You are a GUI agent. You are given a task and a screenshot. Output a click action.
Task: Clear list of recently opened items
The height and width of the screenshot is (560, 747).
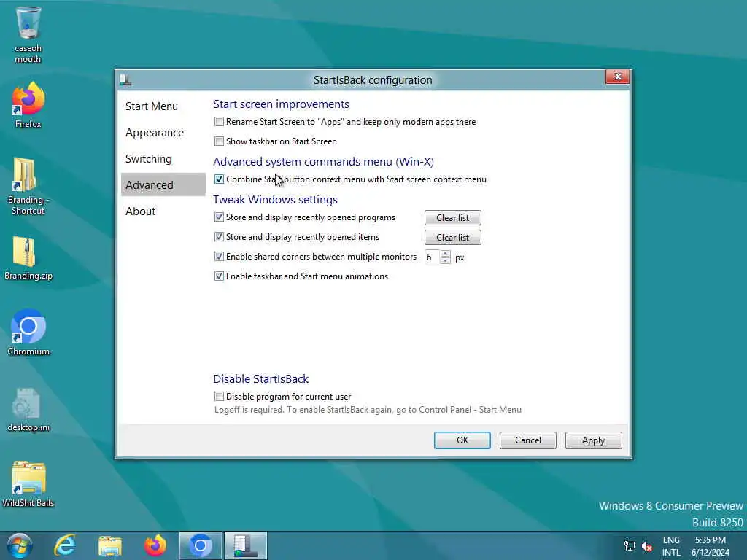point(452,237)
